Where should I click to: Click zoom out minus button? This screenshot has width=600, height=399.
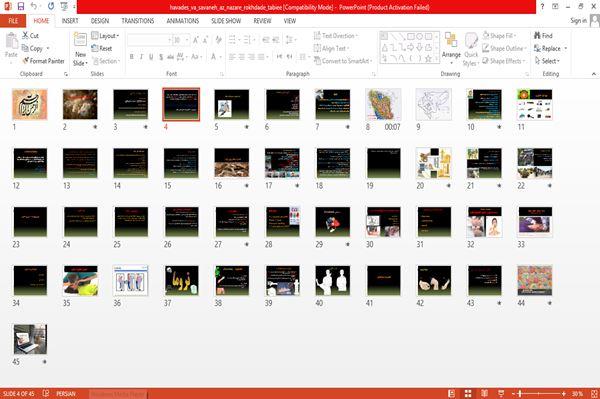[x=514, y=393]
